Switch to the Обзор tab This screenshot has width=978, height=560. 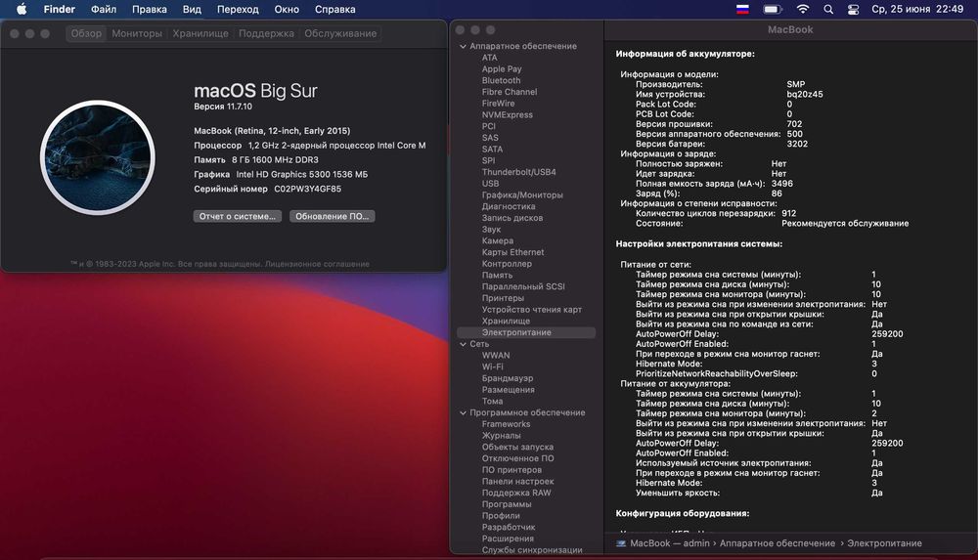tap(86, 33)
